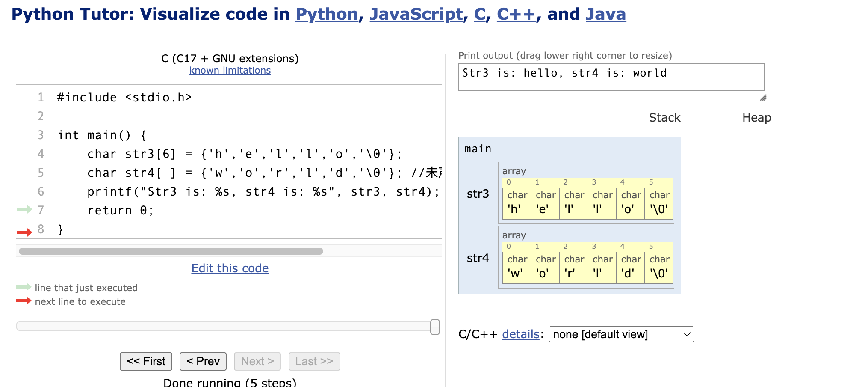
Task: Open the C/C++ details link
Action: (x=520, y=334)
